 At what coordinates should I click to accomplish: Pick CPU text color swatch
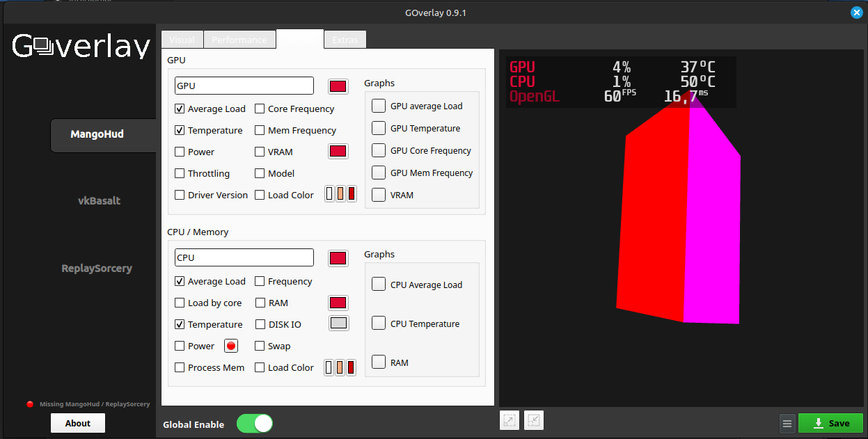(338, 258)
